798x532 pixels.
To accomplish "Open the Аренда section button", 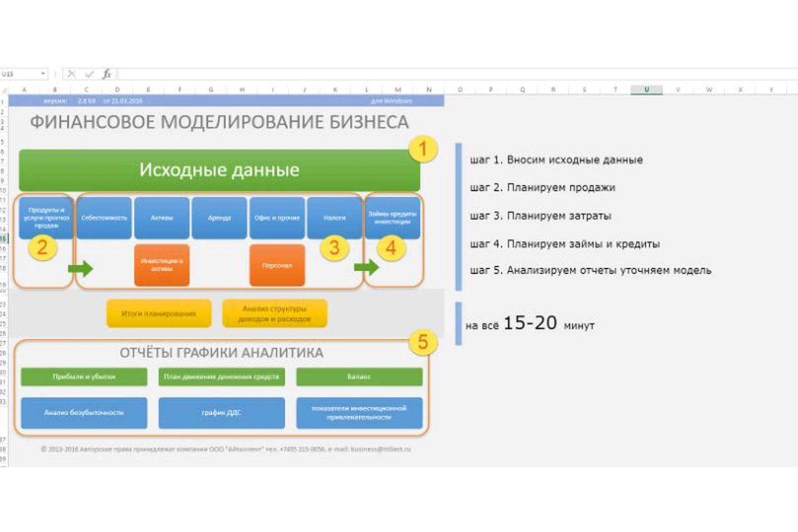I will pos(219,218).
